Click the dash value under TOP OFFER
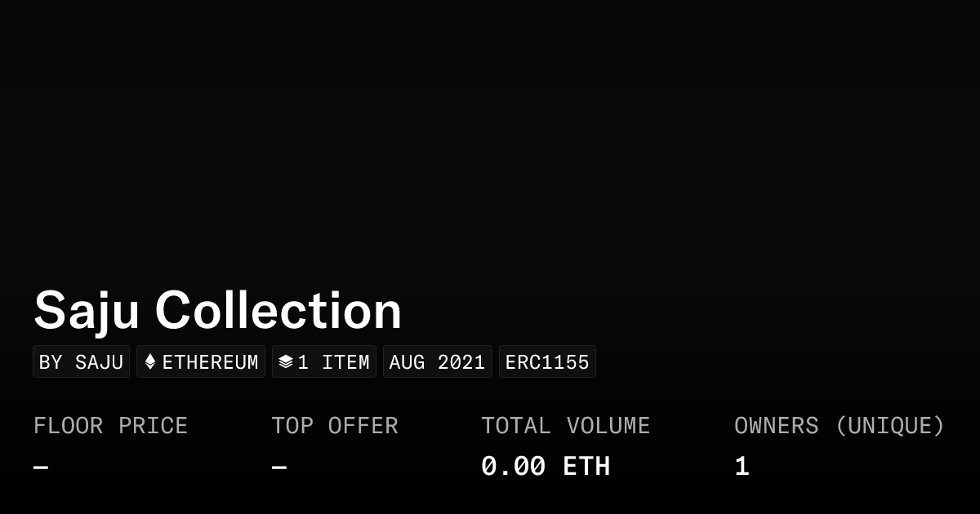This screenshot has height=514, width=980. pos(279,467)
